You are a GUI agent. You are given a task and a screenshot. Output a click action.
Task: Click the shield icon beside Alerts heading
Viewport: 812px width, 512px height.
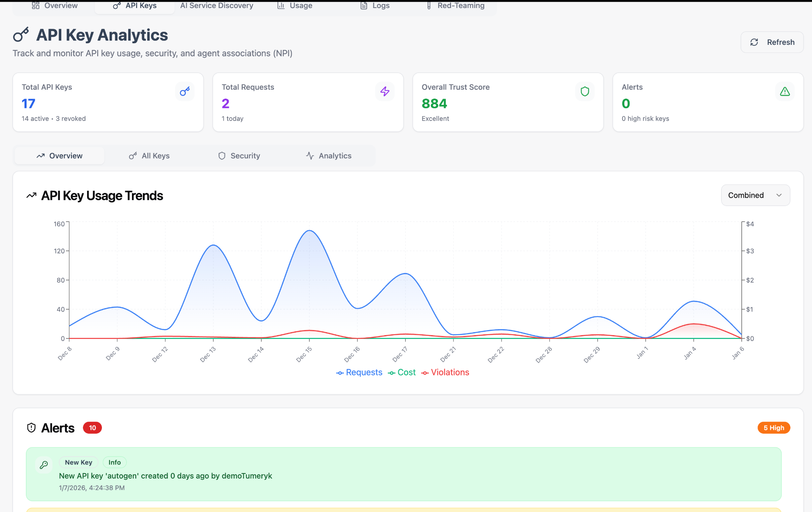click(x=31, y=428)
